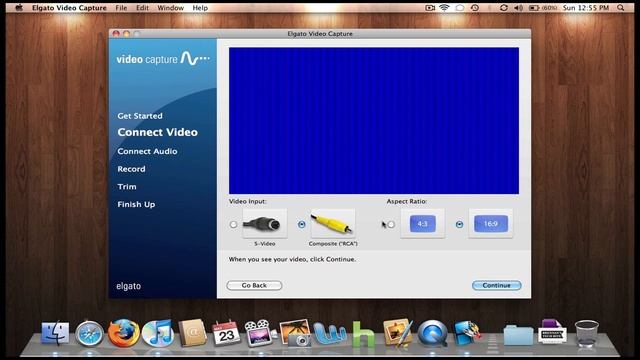Select the S-Video input radio button
The width and height of the screenshot is (640, 360).
pos(233,224)
